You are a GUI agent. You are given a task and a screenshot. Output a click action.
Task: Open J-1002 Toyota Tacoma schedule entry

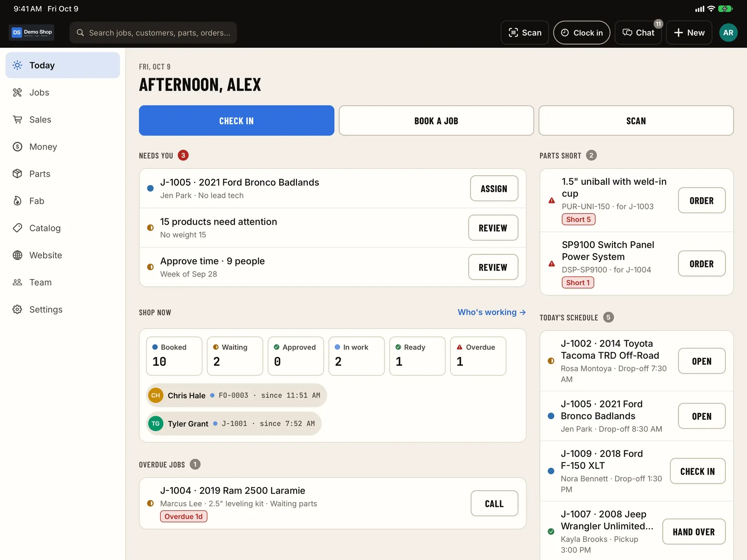[x=701, y=361]
